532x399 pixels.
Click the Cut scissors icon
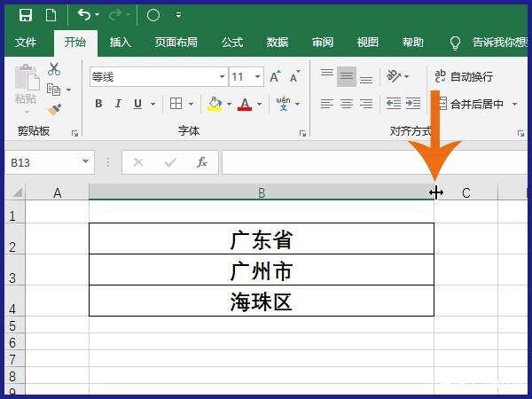53,69
